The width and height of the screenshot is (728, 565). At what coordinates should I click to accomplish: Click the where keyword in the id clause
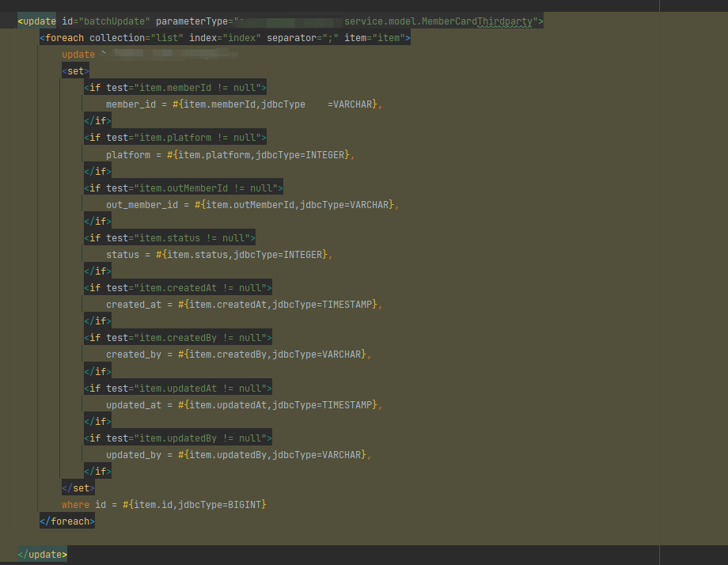point(75,504)
